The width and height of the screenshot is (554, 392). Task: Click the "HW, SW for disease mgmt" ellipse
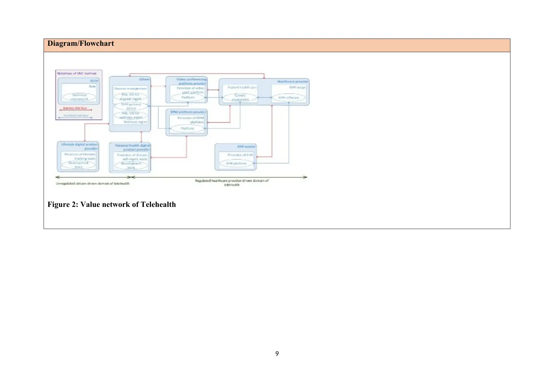click(x=130, y=97)
